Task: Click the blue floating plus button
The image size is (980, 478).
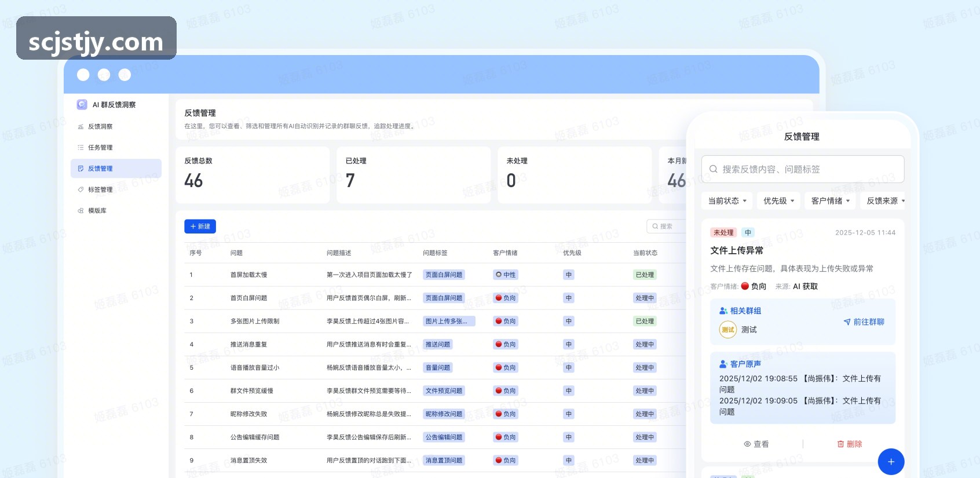Action: [891, 462]
